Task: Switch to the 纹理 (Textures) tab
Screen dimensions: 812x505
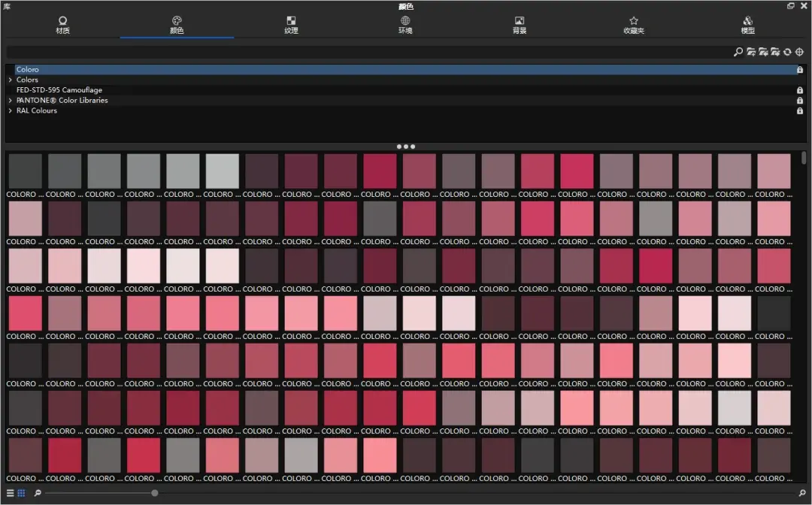Action: (291, 25)
